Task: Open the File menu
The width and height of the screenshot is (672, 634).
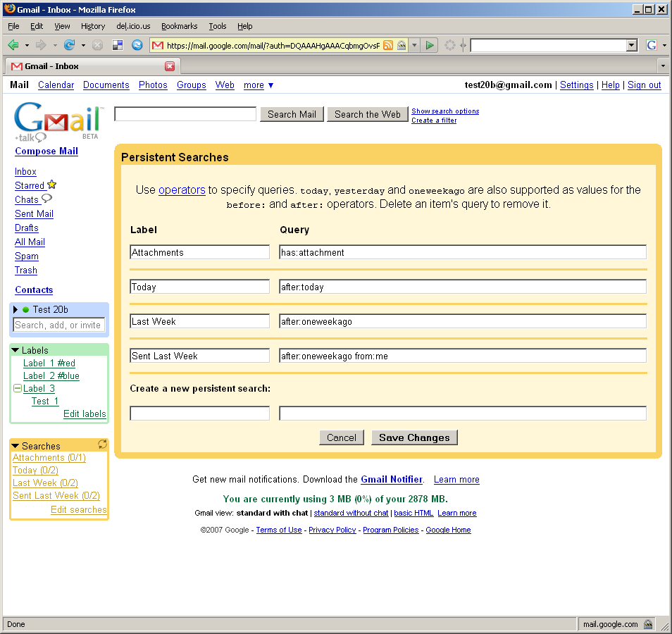Action: point(13,26)
